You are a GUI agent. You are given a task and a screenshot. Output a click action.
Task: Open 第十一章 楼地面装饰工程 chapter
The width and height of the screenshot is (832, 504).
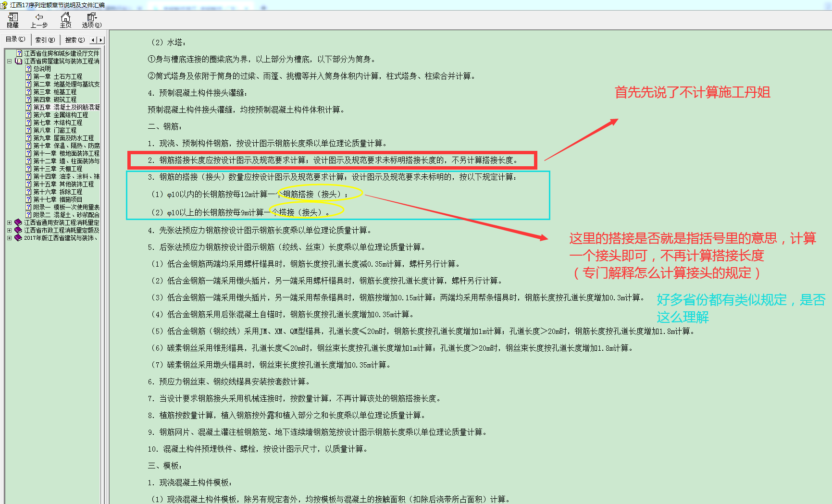click(66, 153)
